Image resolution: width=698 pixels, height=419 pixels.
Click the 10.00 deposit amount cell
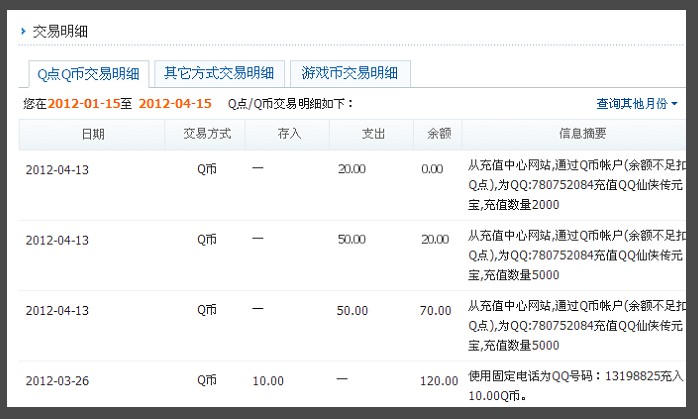pyautogui.click(x=267, y=381)
